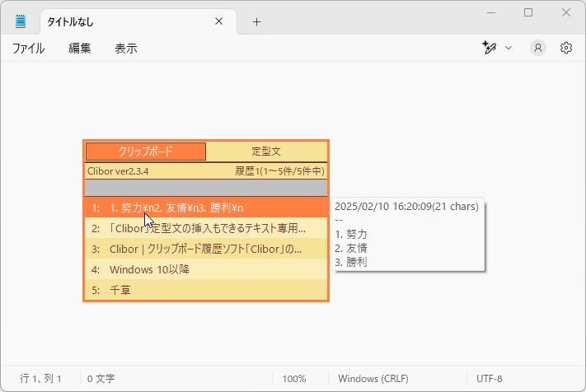Click UTF-8 encoding status entry

489,379
